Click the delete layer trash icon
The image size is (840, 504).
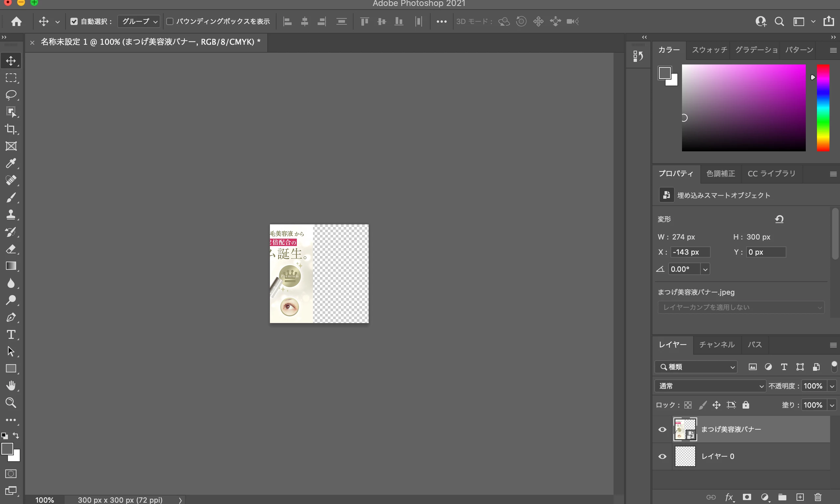pos(818,497)
